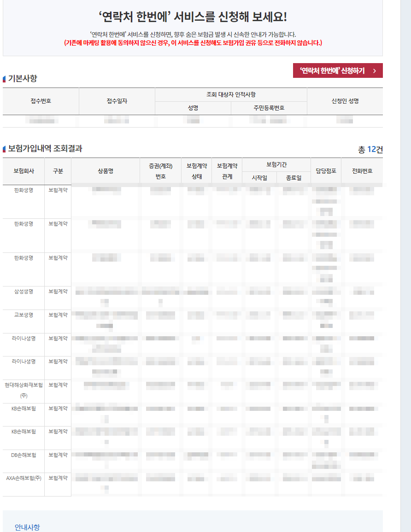Viewport: 411px width, 532px height.
Task: Click the 보험기간 group header
Action: (x=276, y=164)
